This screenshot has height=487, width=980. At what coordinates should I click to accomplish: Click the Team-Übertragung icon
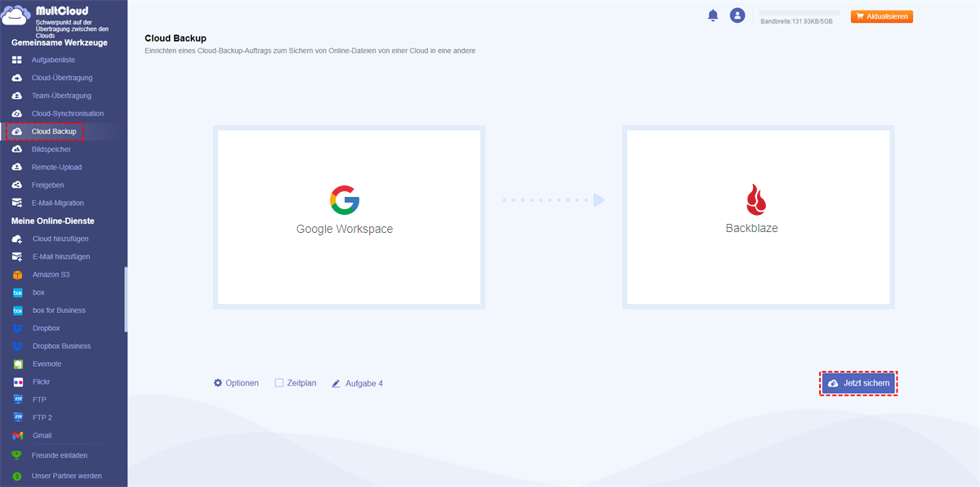(17, 96)
